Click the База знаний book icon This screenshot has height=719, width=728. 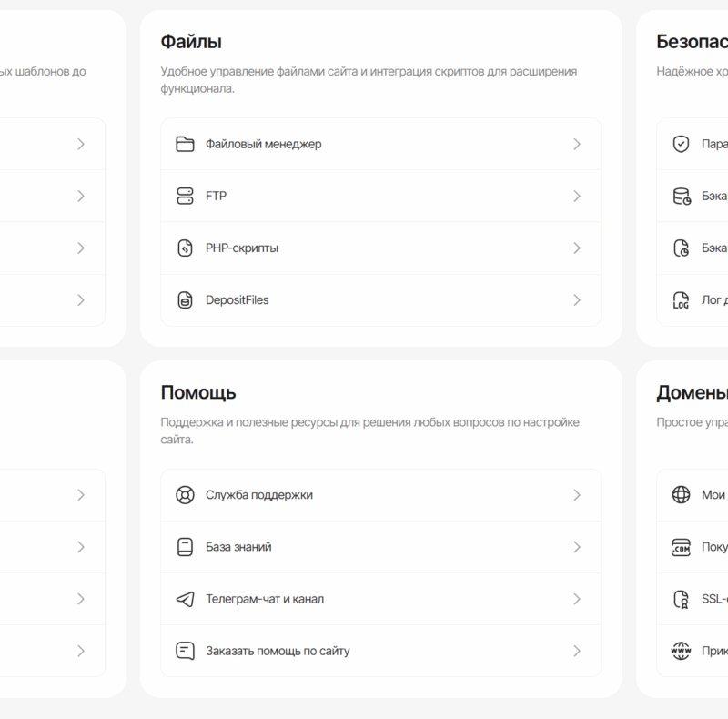coord(185,547)
